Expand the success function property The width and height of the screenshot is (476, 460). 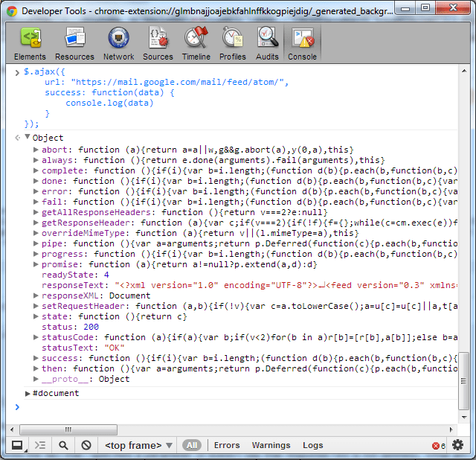36,358
